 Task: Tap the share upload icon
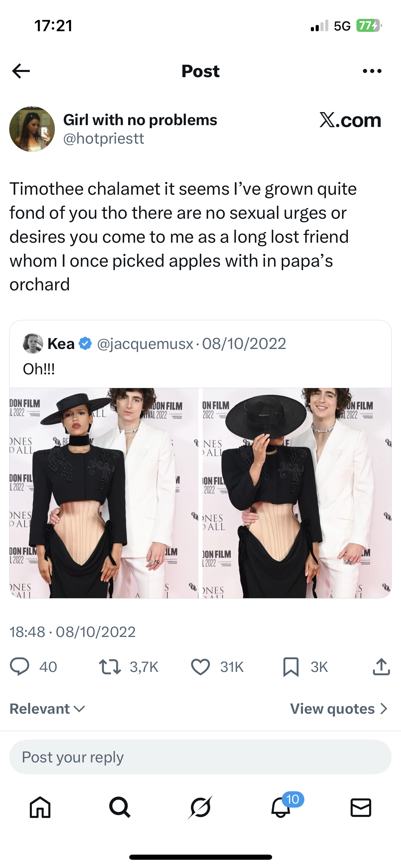381,667
